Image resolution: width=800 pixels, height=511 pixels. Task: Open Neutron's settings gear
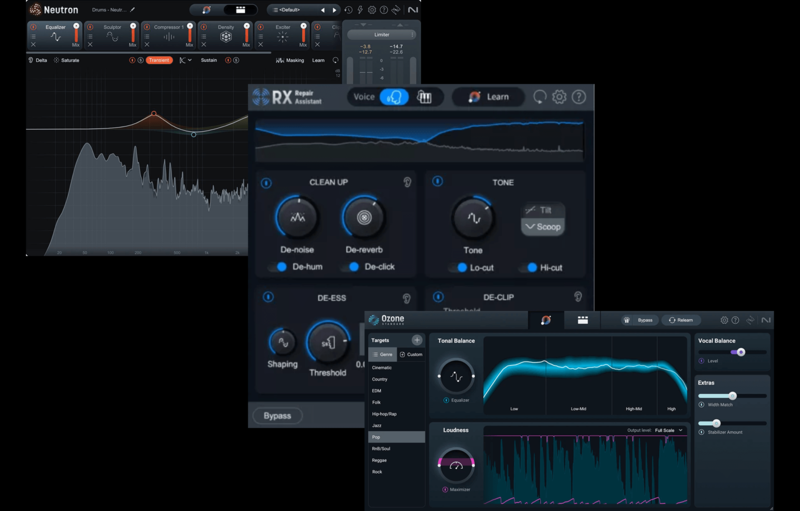point(372,10)
